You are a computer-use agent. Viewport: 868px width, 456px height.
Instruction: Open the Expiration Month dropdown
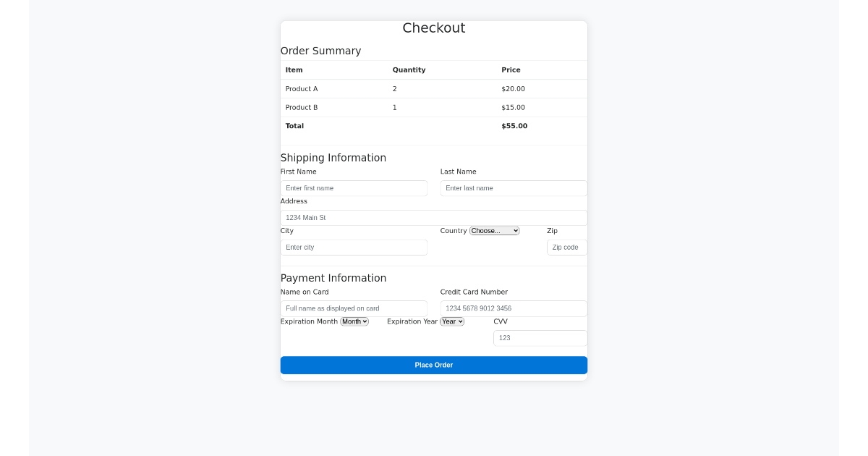(x=354, y=321)
